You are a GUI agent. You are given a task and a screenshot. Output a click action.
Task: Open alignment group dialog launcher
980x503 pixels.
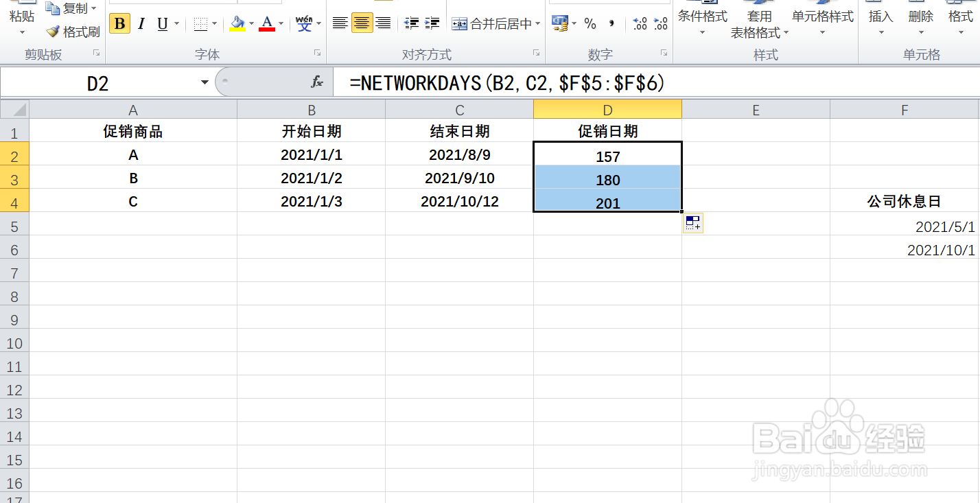coord(536,53)
